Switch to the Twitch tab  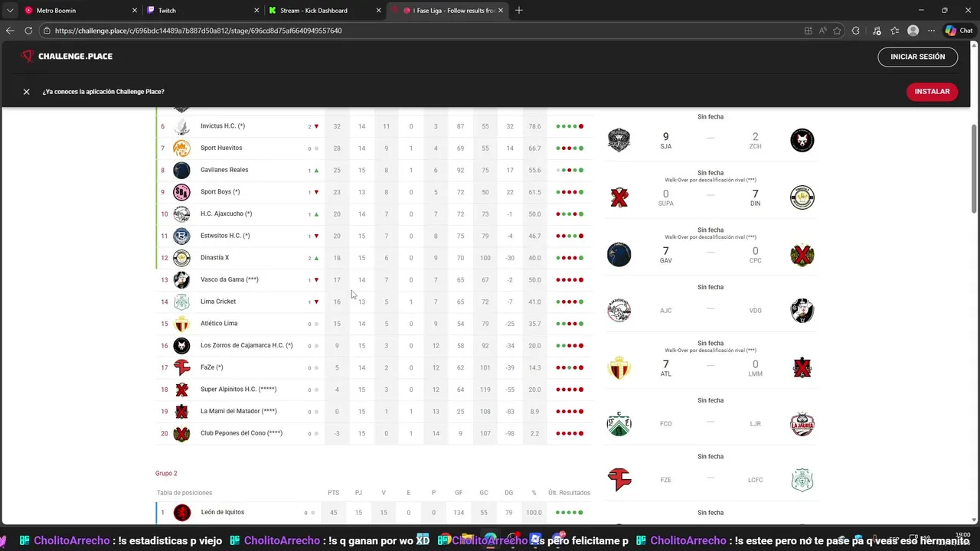202,11
